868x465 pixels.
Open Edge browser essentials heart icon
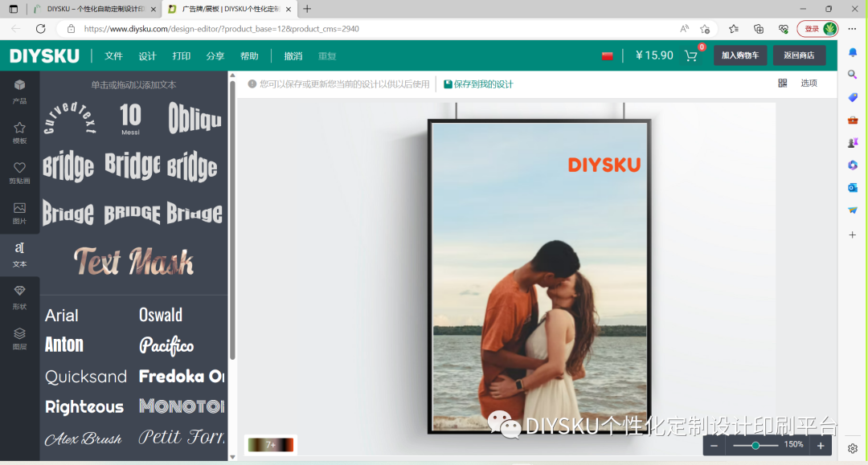pos(783,29)
